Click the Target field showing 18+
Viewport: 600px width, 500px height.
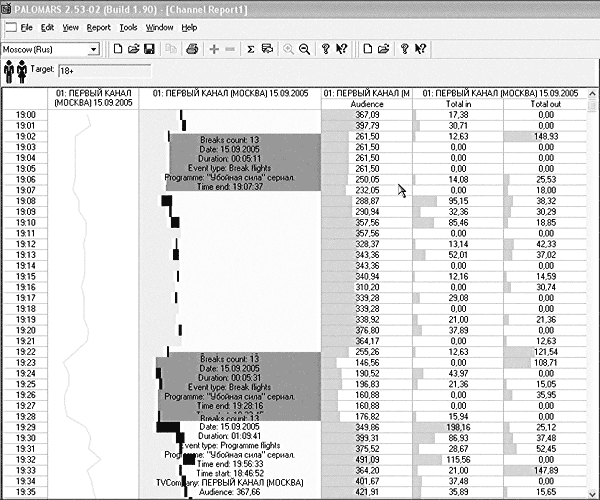104,71
